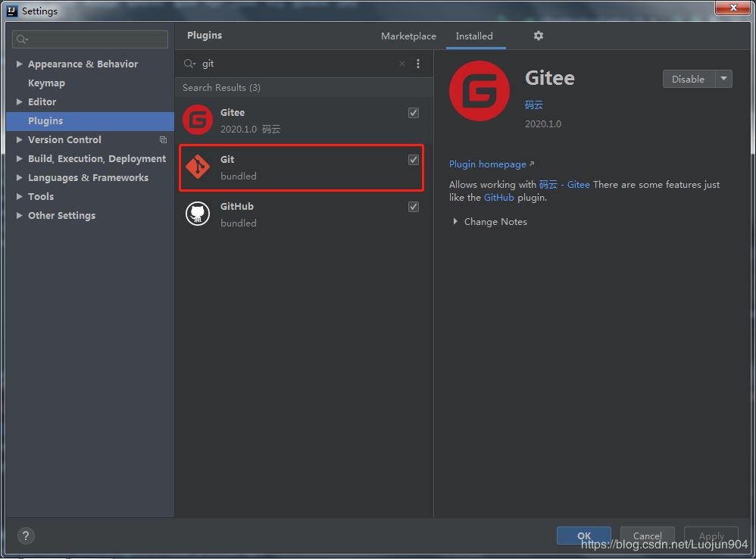Uncheck the Gitee plugin checkbox
This screenshot has height=559, width=756.
(x=413, y=113)
